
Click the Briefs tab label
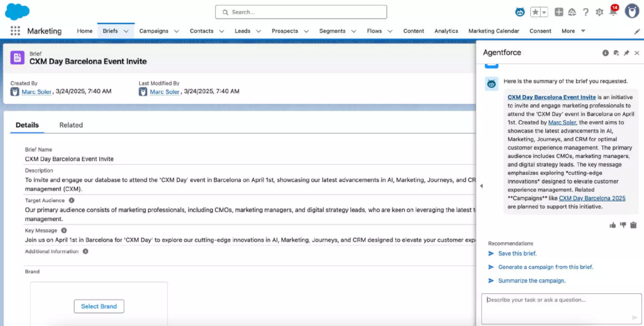pyautogui.click(x=111, y=31)
